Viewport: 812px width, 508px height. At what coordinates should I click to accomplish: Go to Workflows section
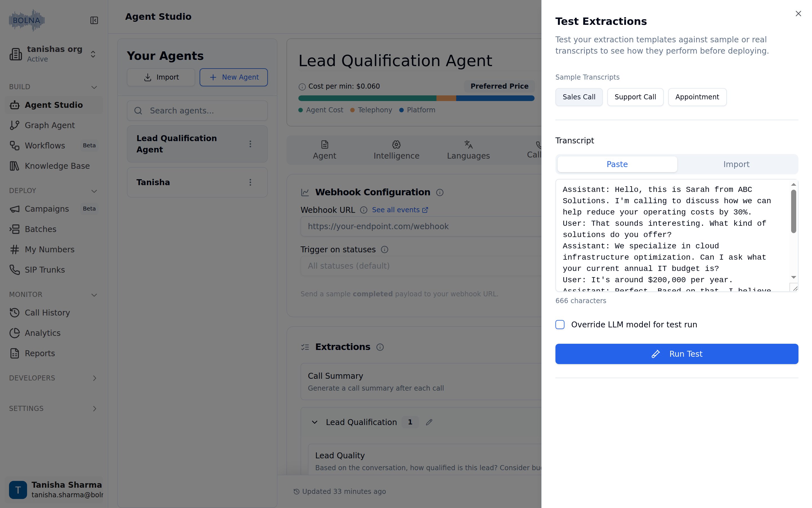[x=54, y=145]
